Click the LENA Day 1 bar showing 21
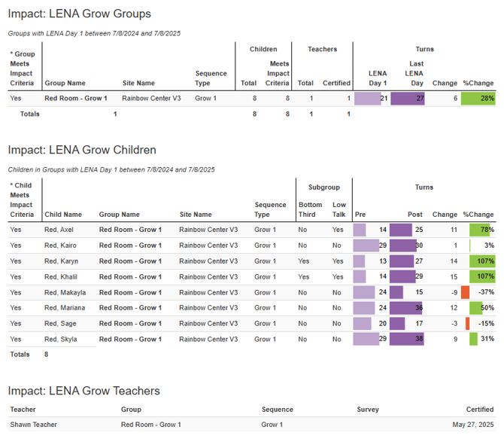Image resolution: width=504 pixels, height=442 pixels. point(368,98)
